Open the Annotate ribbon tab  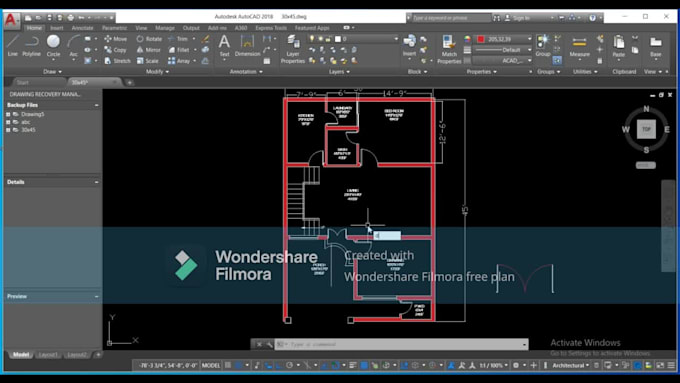pos(82,28)
